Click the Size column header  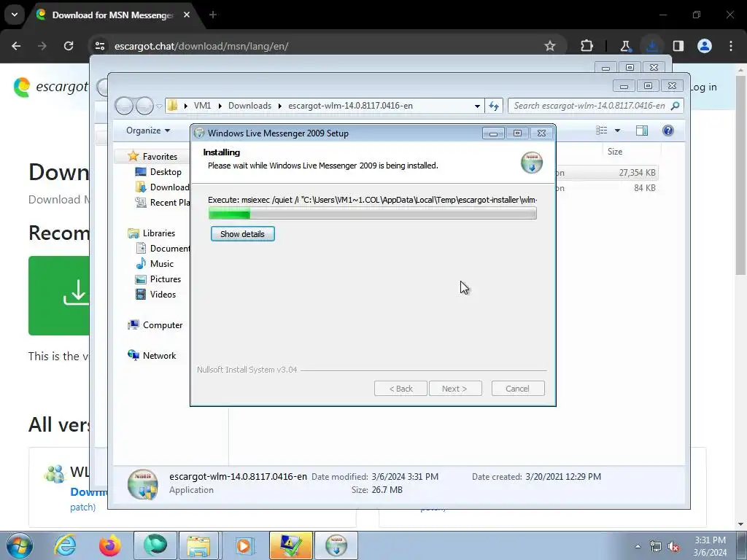tap(614, 152)
